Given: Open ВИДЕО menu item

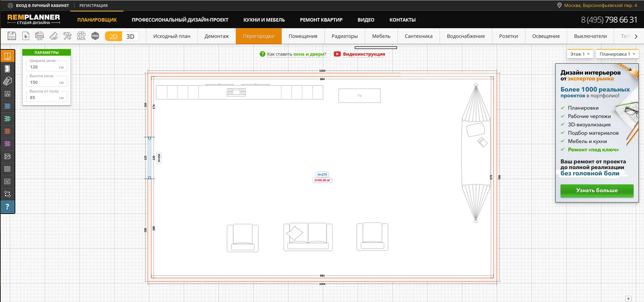Looking at the screenshot, I should point(366,20).
